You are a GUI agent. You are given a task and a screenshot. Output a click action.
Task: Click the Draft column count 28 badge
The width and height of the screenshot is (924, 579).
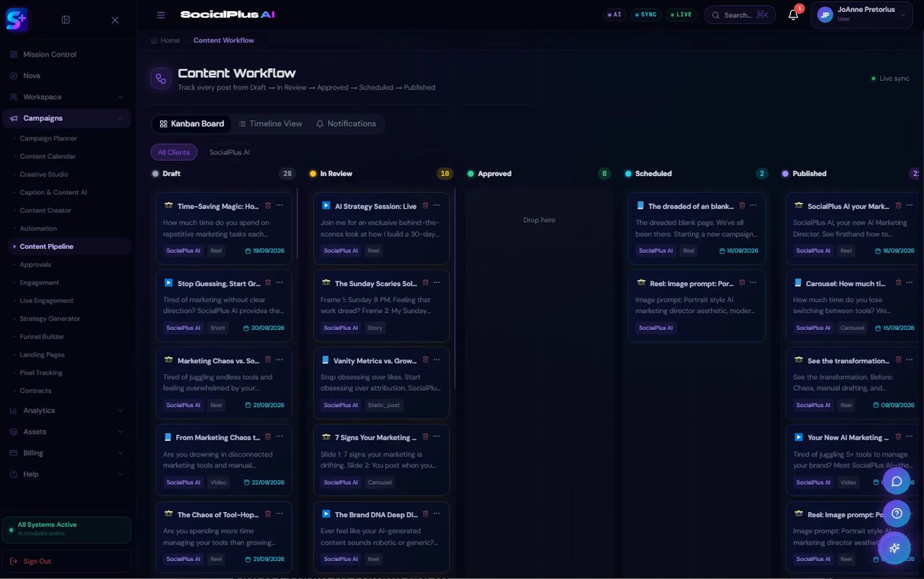(287, 174)
